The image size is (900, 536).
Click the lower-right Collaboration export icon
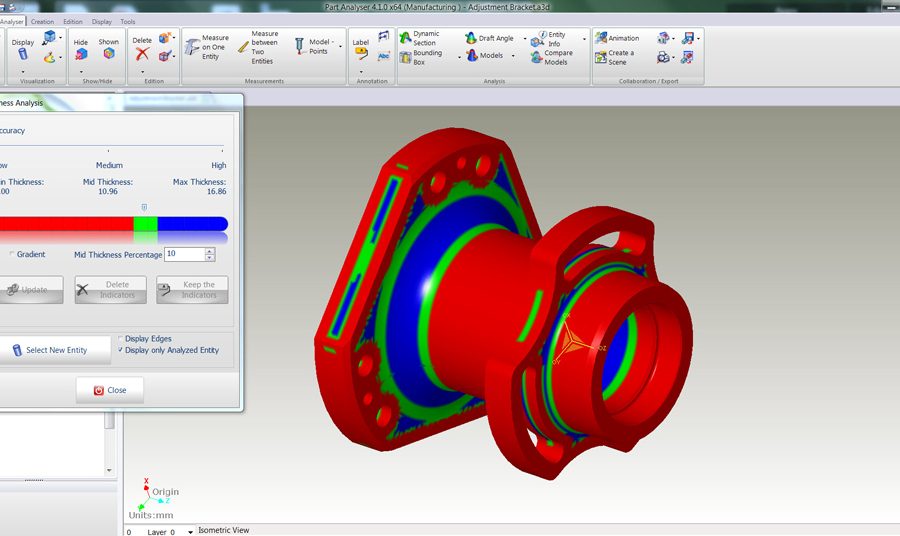coord(687,57)
